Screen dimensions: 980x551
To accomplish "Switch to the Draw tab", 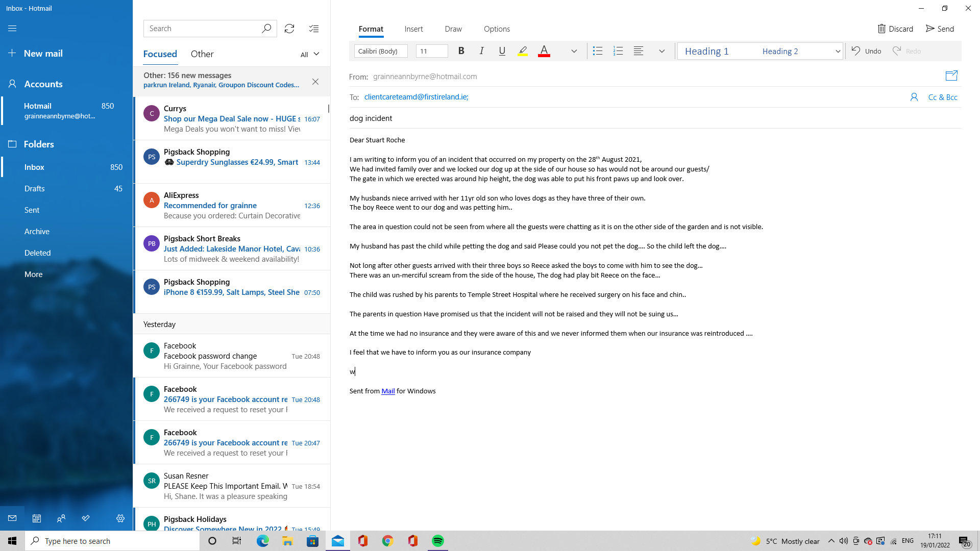I will [x=453, y=29].
